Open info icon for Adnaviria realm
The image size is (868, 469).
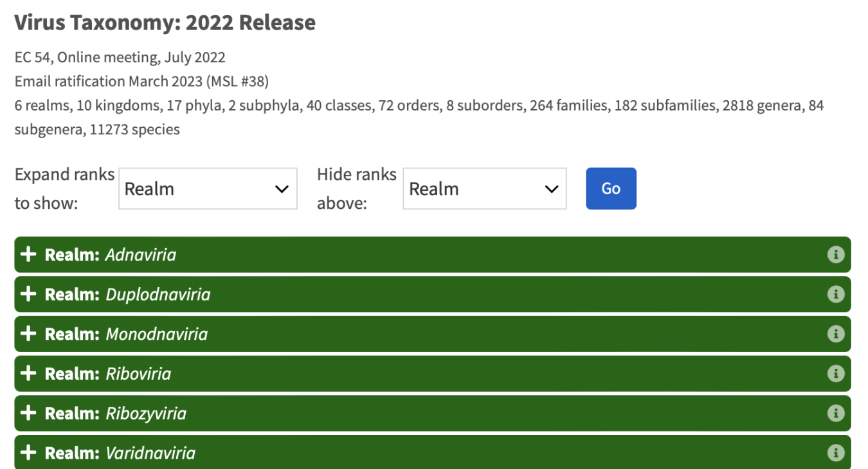[835, 255]
